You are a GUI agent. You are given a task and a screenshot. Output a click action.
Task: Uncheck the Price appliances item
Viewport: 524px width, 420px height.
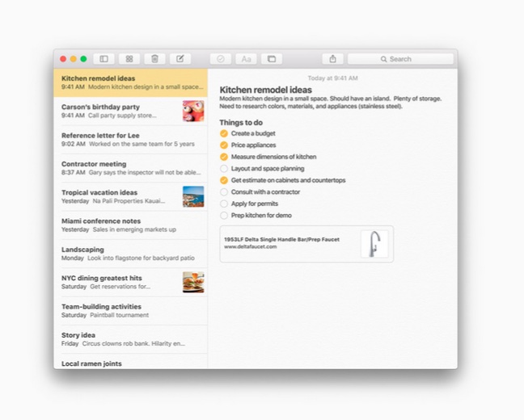pos(224,145)
